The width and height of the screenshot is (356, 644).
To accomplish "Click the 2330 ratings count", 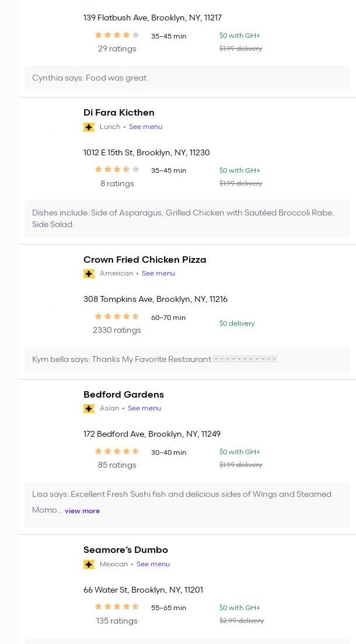I will (x=117, y=330).
